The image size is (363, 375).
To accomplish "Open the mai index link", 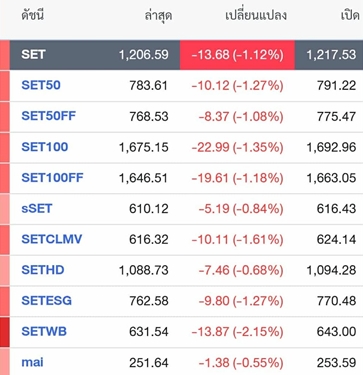I will (x=32, y=362).
